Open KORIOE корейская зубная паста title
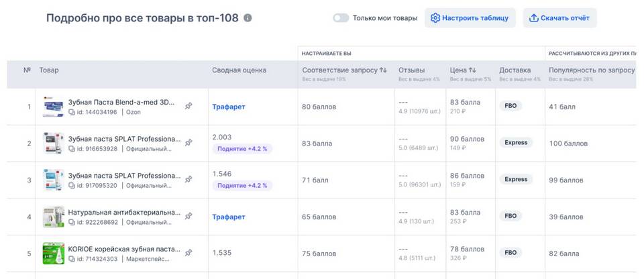The height and width of the screenshot is (279, 644). tap(124, 249)
